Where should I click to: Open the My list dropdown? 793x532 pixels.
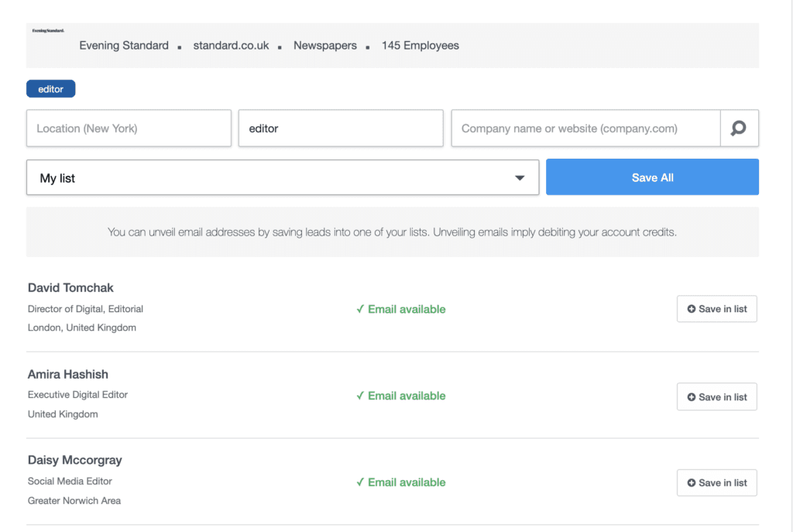coord(283,178)
